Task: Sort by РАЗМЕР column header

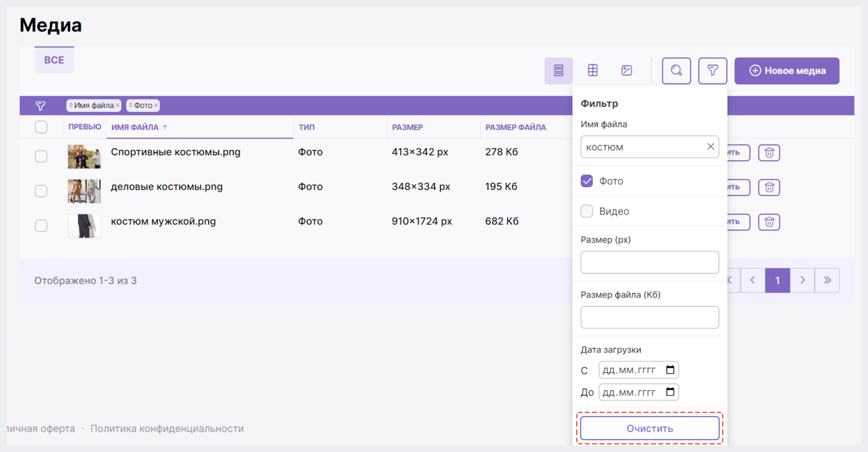Action: click(x=407, y=127)
